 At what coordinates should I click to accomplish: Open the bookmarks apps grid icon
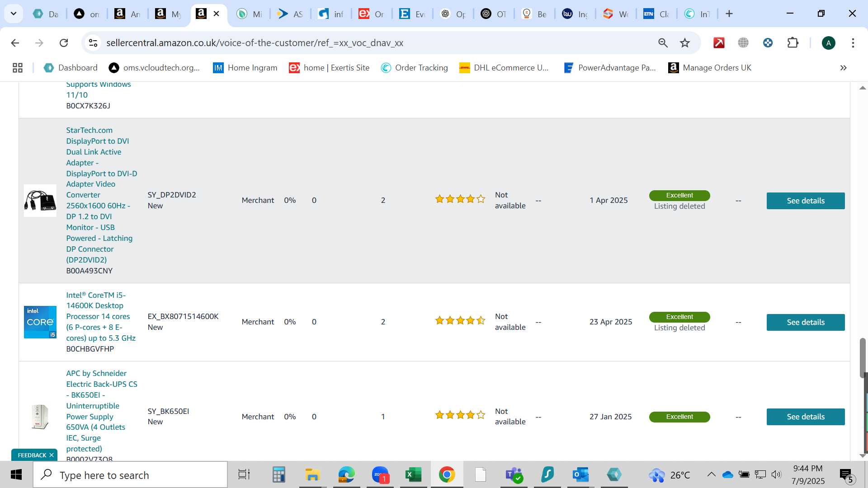[18, 68]
